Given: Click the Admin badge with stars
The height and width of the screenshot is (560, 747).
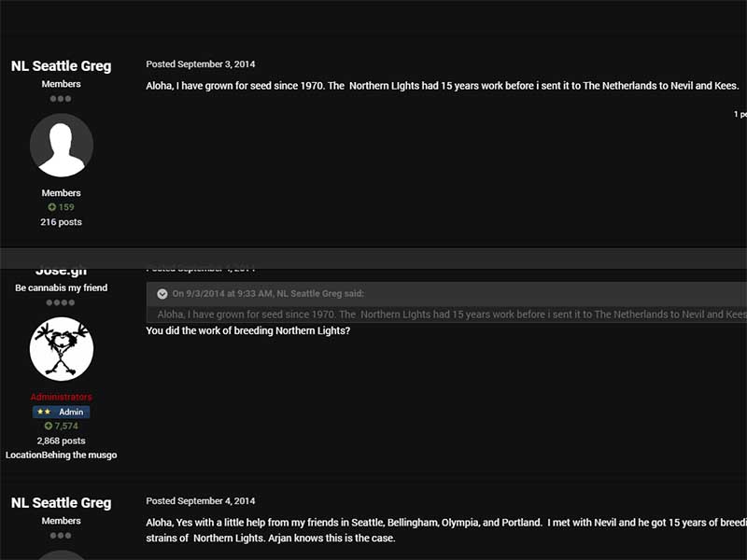Looking at the screenshot, I should click(x=62, y=412).
